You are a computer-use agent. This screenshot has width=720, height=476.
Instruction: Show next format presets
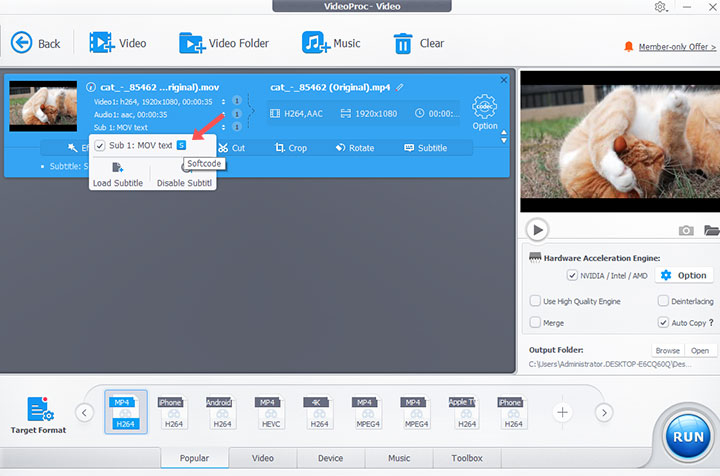coord(604,413)
